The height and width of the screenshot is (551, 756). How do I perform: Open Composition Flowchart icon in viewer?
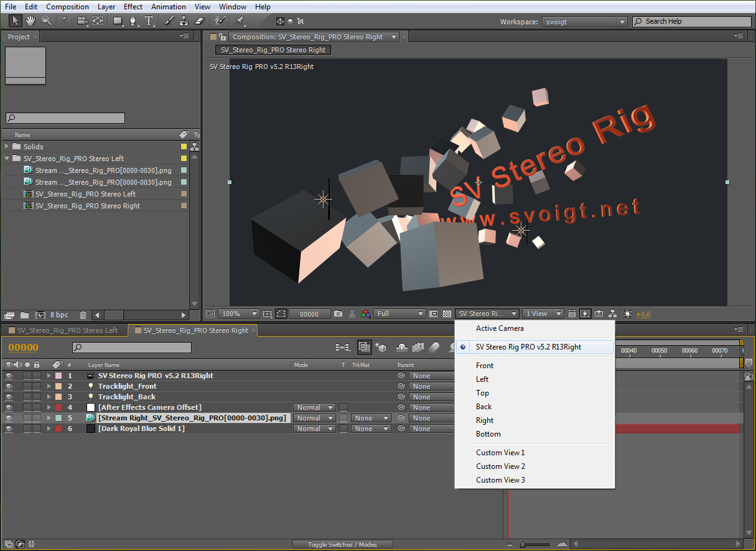[613, 314]
